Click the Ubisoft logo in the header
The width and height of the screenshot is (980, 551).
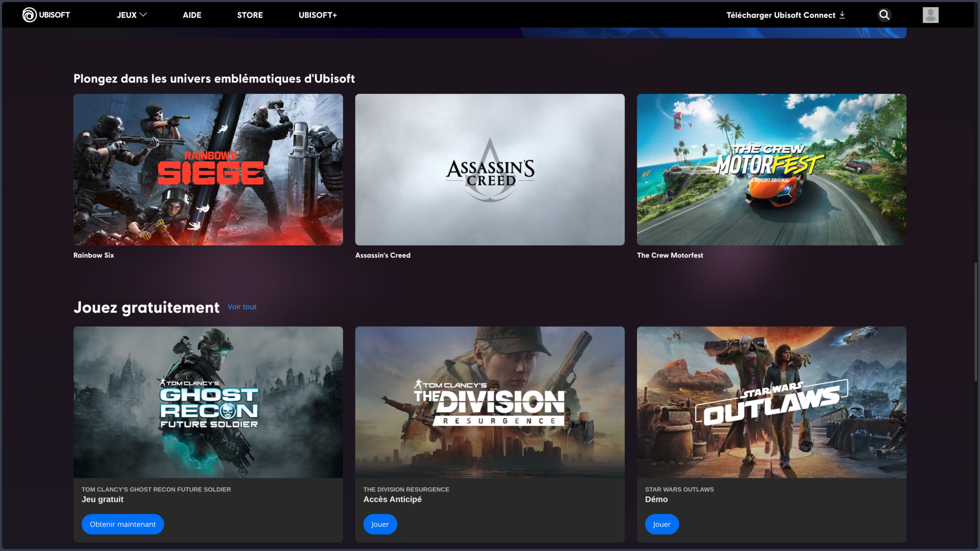[46, 15]
